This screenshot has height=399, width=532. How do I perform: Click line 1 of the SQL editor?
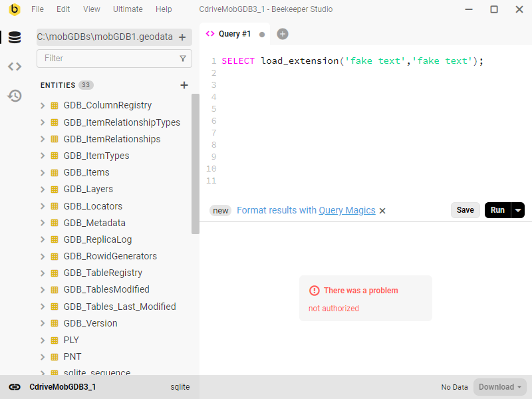(352, 61)
